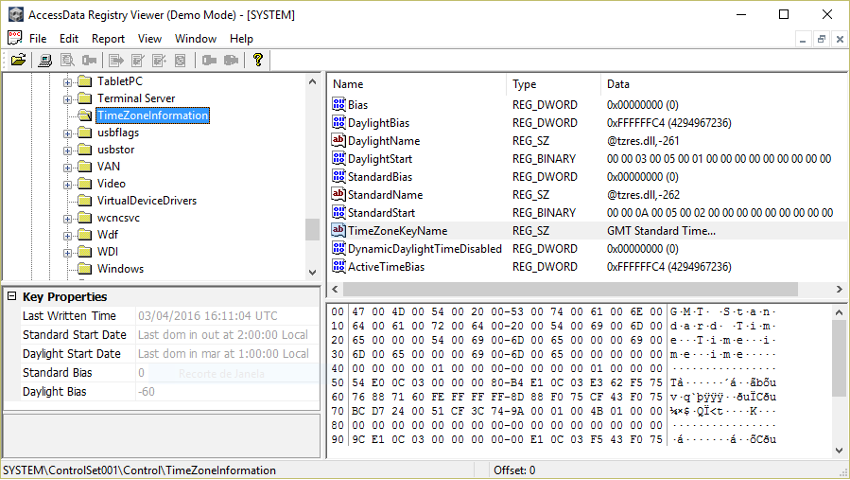Click the Registry Viewer document icon beside File
Viewport: 850px width, 480px height.
[x=15, y=38]
